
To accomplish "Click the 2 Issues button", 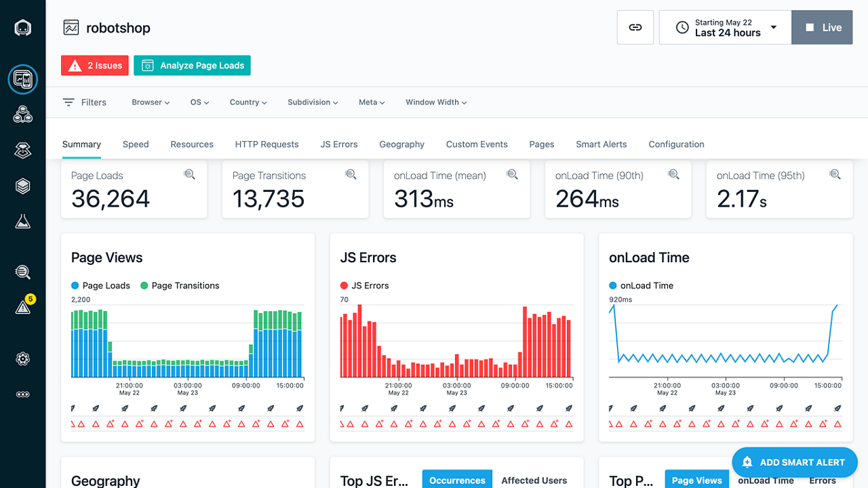I will pyautogui.click(x=94, y=65).
